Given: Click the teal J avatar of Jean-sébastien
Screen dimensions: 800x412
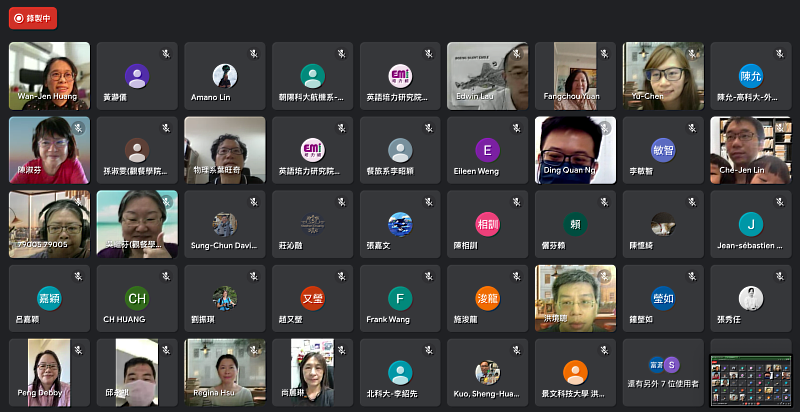Looking at the screenshot, I should (751, 224).
